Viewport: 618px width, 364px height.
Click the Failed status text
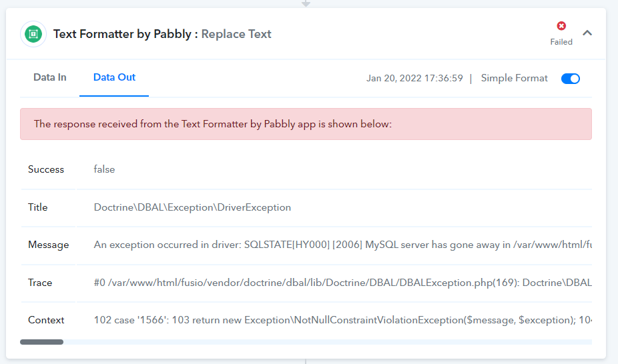(561, 42)
